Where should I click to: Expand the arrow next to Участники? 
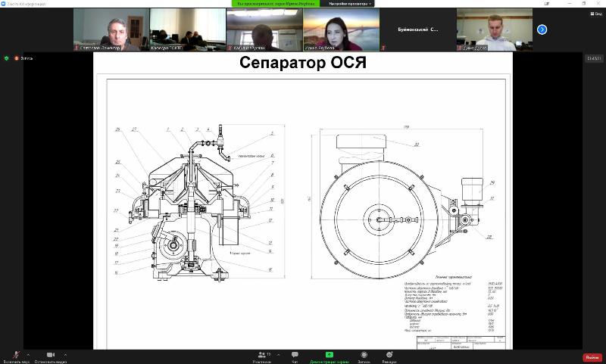coord(278,354)
